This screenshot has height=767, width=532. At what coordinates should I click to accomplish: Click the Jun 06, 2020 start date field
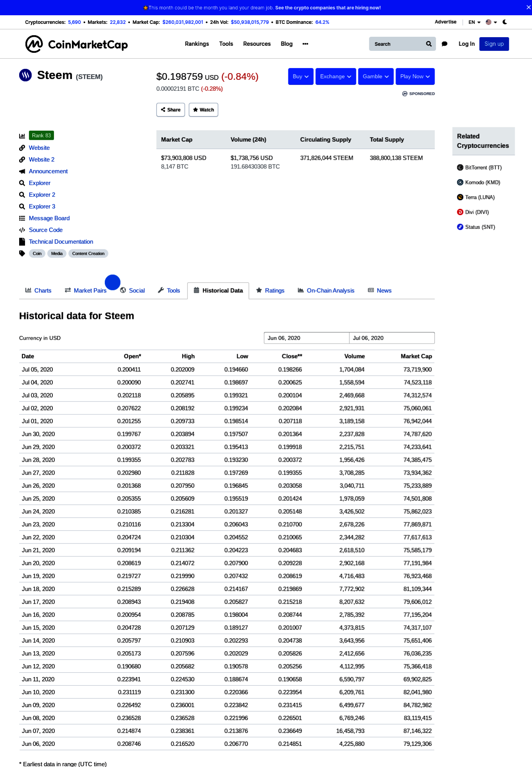(x=306, y=338)
